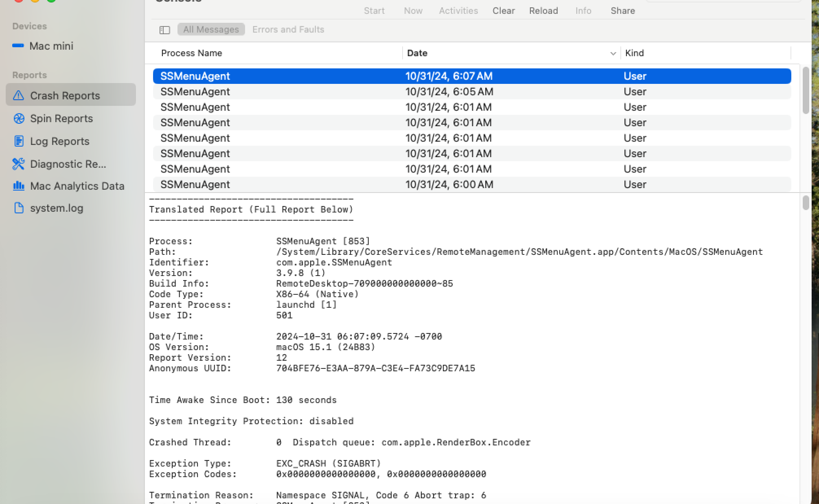
Task: Click the Now toolbar button
Action: (413, 11)
